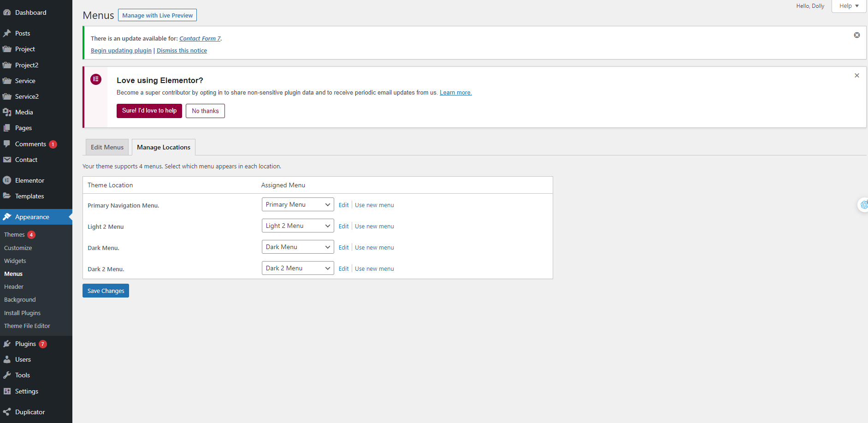
Task: Click Hello, Dolly text
Action: point(810,6)
